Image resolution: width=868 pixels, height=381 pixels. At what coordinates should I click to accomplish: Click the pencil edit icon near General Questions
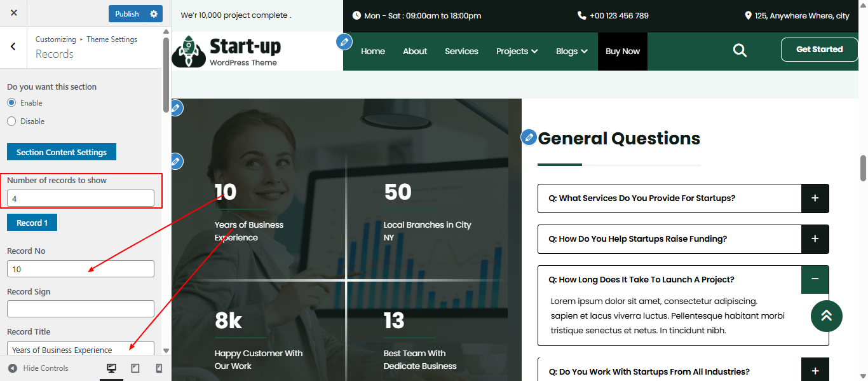(x=528, y=137)
